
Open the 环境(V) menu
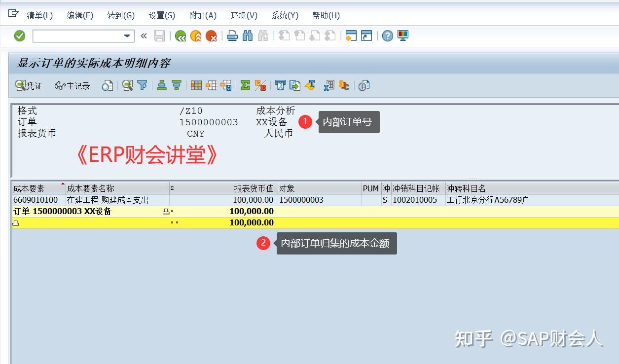click(243, 15)
